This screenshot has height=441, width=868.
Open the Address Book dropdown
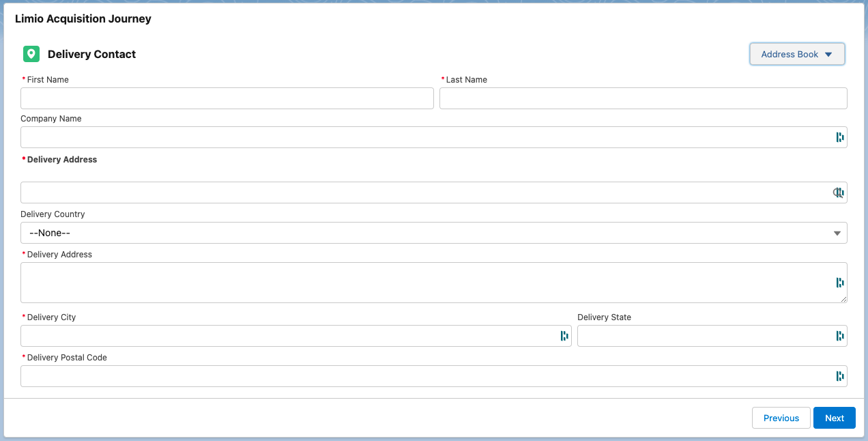[x=796, y=54]
